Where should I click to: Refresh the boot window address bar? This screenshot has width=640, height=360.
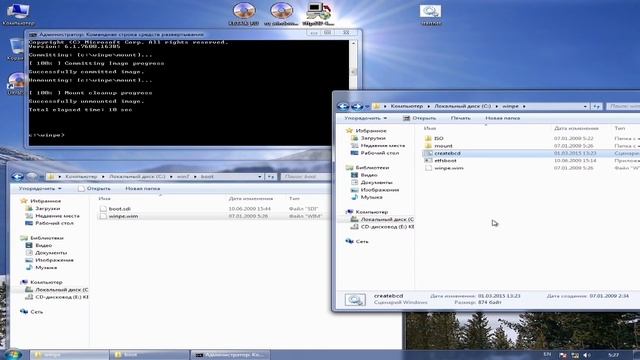click(x=271, y=177)
